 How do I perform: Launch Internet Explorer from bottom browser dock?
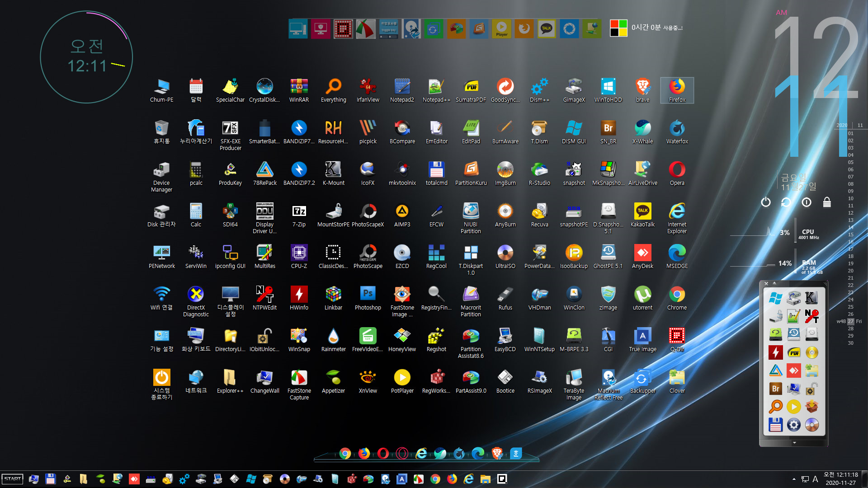[x=421, y=453]
